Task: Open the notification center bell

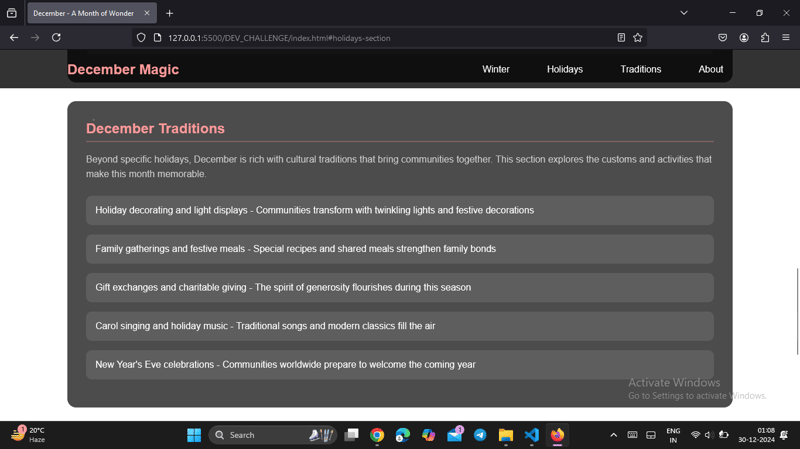Action: click(x=784, y=435)
